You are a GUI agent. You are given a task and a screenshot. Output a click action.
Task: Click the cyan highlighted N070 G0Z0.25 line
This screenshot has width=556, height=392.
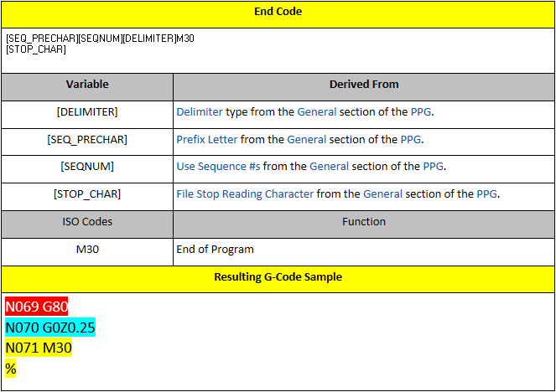(50, 327)
